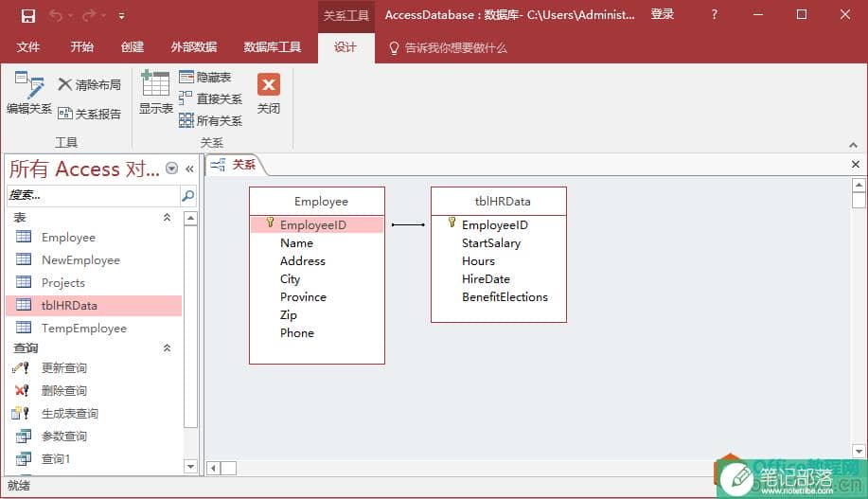The height and width of the screenshot is (499, 868).
Task: Select StartSalary field in tblHRData
Action: (499, 243)
